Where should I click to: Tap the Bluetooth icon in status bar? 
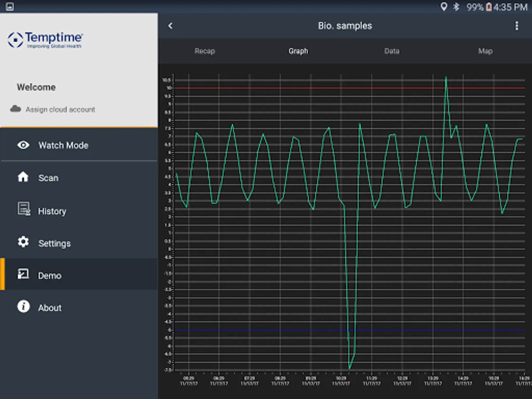456,7
